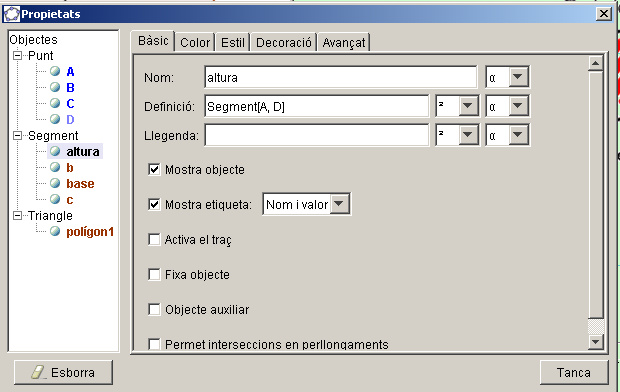Close the Propietats dialog with X
This screenshot has width=620, height=392.
(x=604, y=14)
